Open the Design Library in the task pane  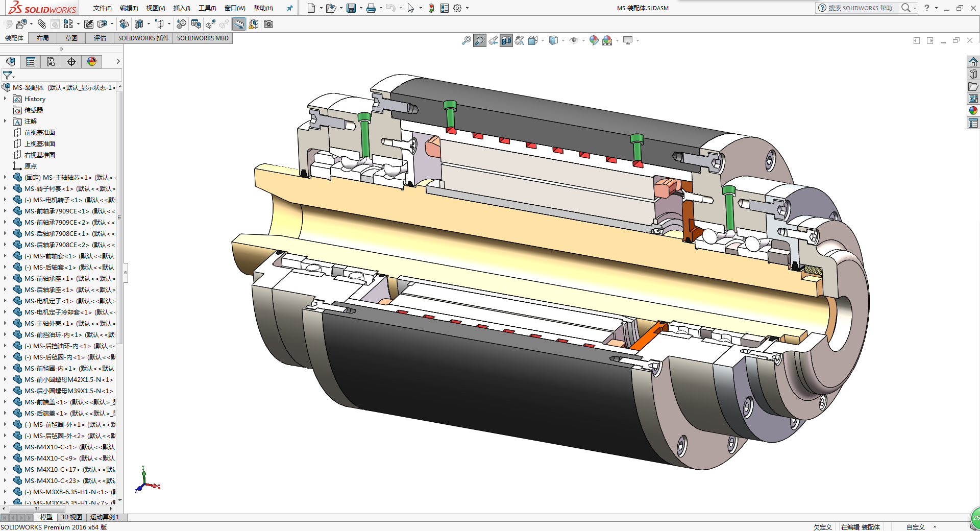(x=973, y=74)
